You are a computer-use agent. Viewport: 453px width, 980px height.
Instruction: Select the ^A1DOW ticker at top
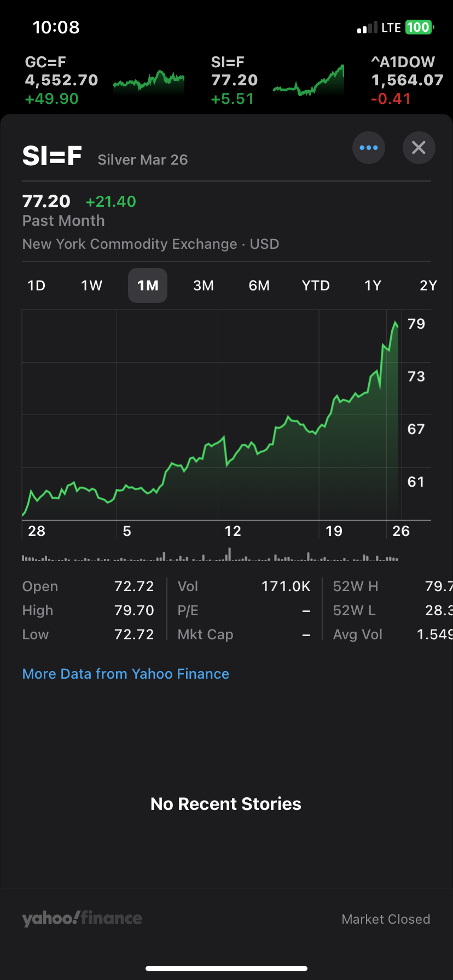tap(407, 80)
